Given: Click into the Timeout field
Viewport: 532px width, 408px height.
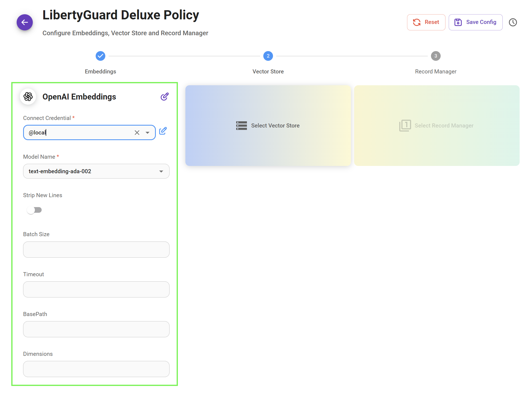Looking at the screenshot, I should [x=96, y=289].
